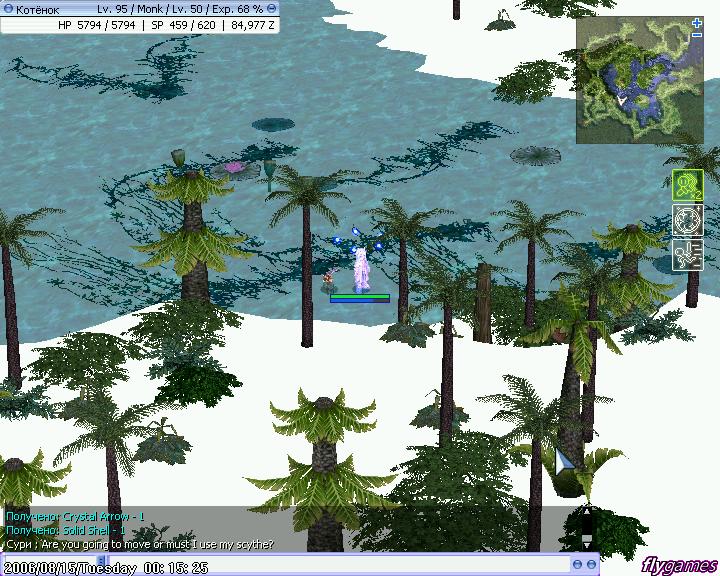This screenshot has width=720, height=576.
Task: Expand the status window via right circle button
Action: [274, 8]
